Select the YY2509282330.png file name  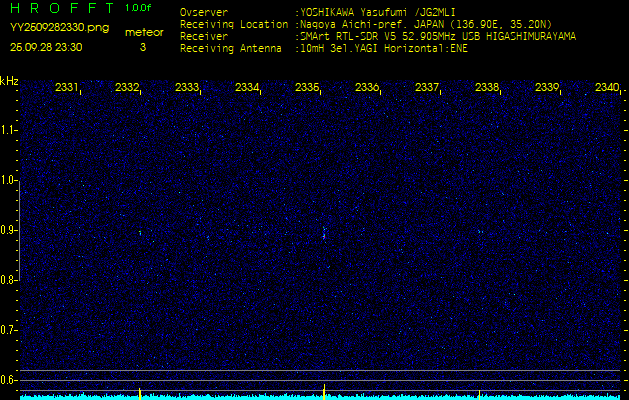pyautogui.click(x=52, y=28)
